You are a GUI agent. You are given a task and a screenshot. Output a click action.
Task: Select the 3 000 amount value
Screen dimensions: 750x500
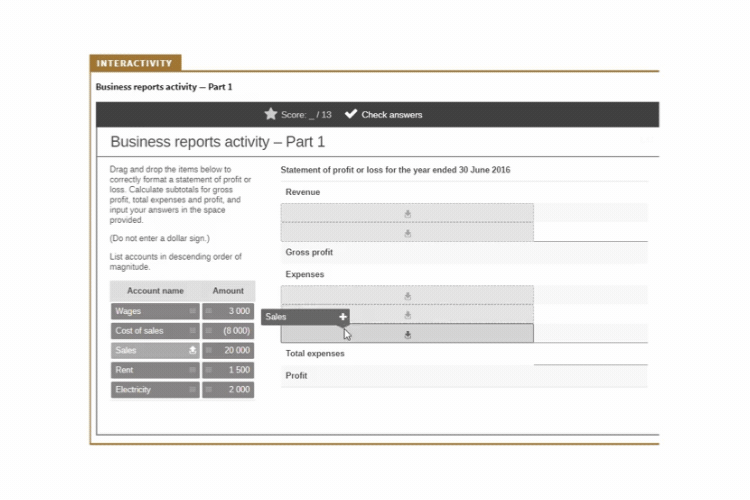(228, 311)
